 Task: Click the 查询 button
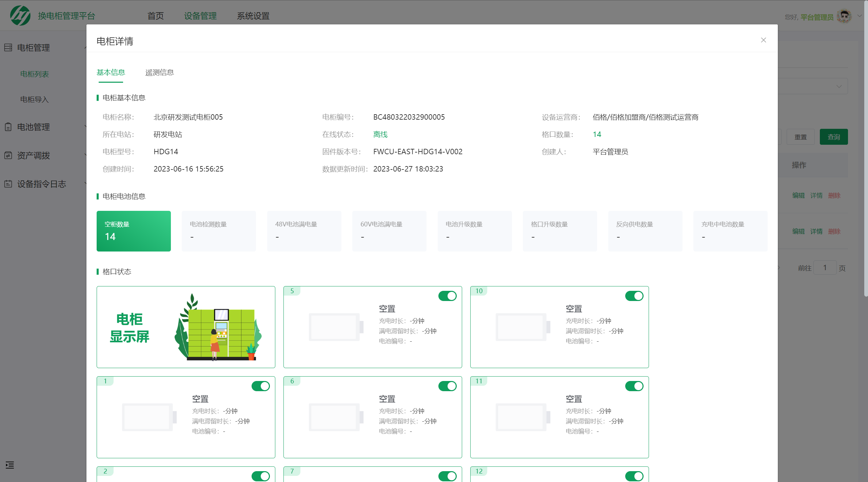click(x=833, y=137)
